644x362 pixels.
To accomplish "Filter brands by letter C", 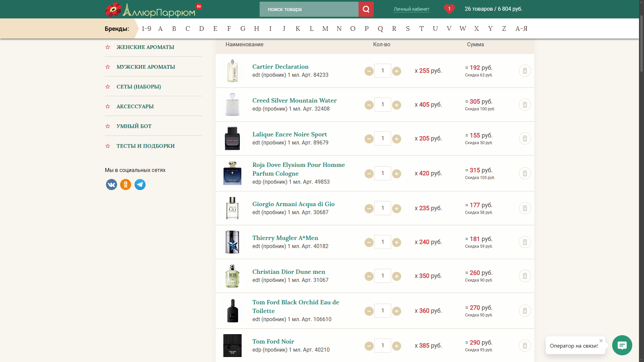I will point(188,28).
